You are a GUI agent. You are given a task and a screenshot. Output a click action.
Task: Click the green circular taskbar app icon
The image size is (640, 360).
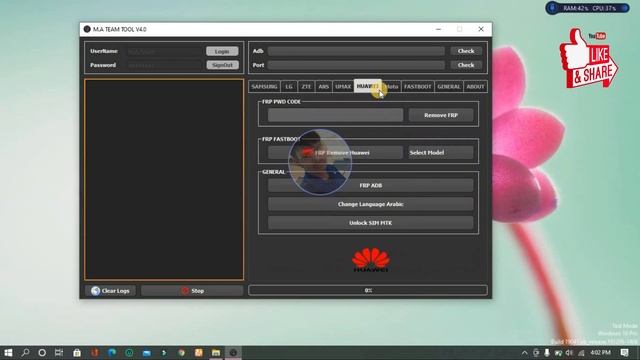click(129, 353)
